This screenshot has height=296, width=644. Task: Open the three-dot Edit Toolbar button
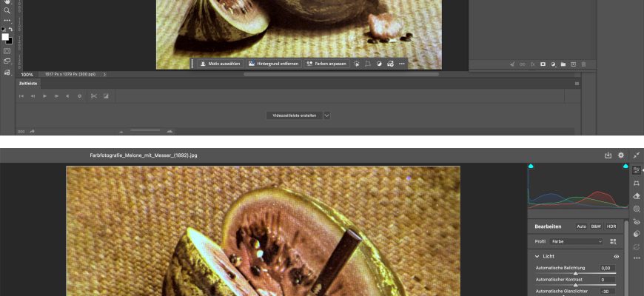coord(7,20)
